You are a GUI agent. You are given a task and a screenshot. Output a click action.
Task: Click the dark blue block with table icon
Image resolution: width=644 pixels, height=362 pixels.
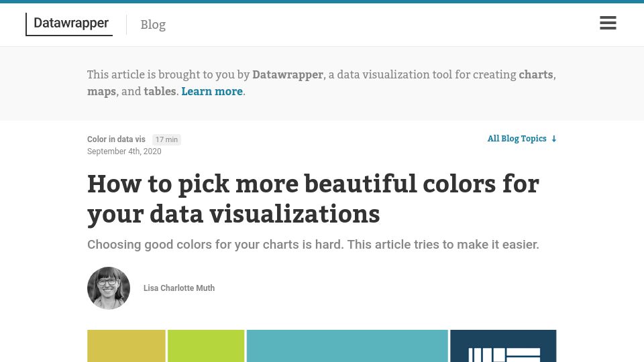pos(503,346)
